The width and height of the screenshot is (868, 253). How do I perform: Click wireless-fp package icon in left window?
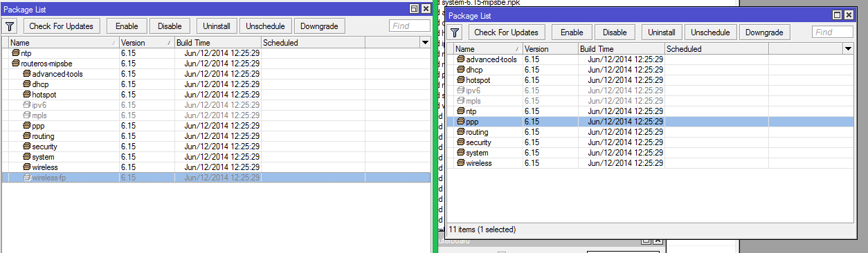(27, 178)
